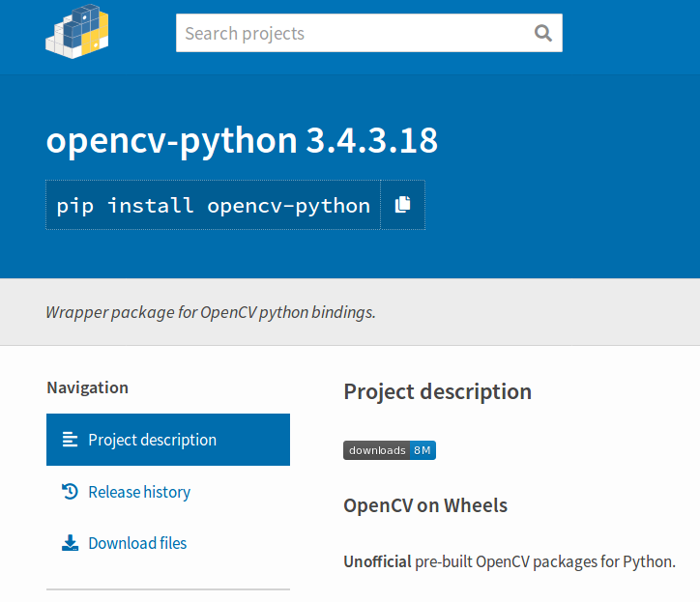Click the Navigation heading
This screenshot has height=602, width=700.
87,387
